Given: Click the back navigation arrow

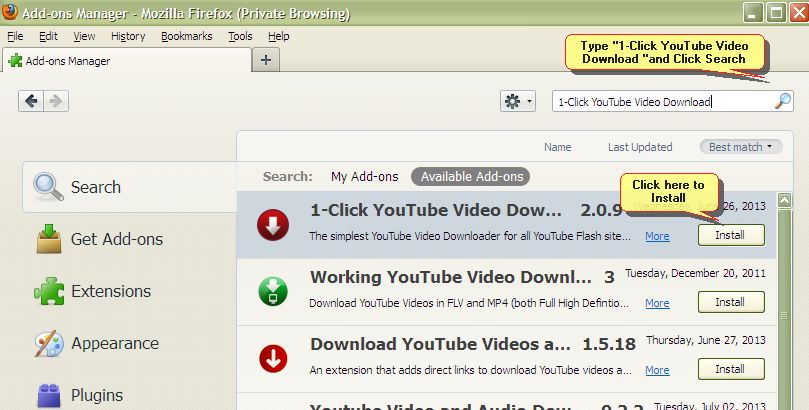Looking at the screenshot, I should (31, 101).
